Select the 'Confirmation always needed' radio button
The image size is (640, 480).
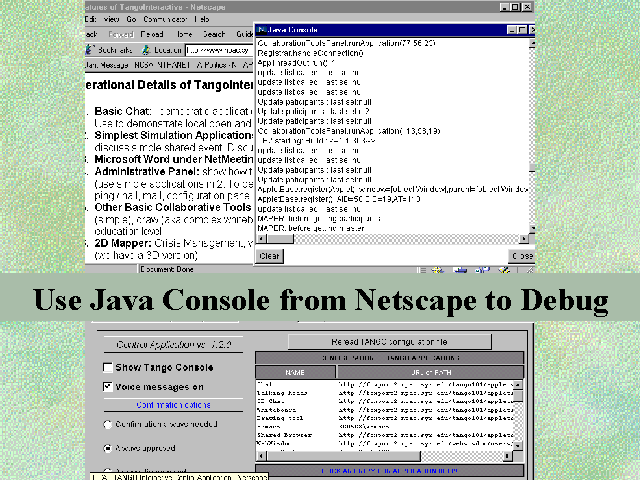[107, 424]
